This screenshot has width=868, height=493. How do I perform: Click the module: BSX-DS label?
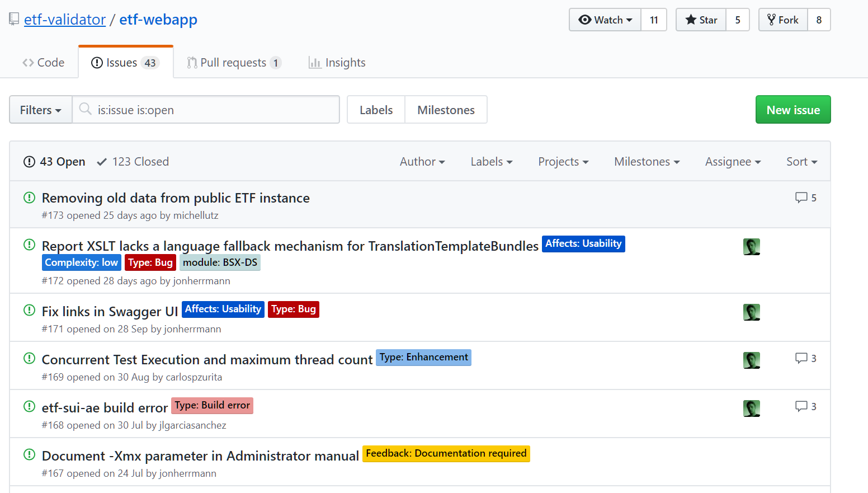(220, 262)
